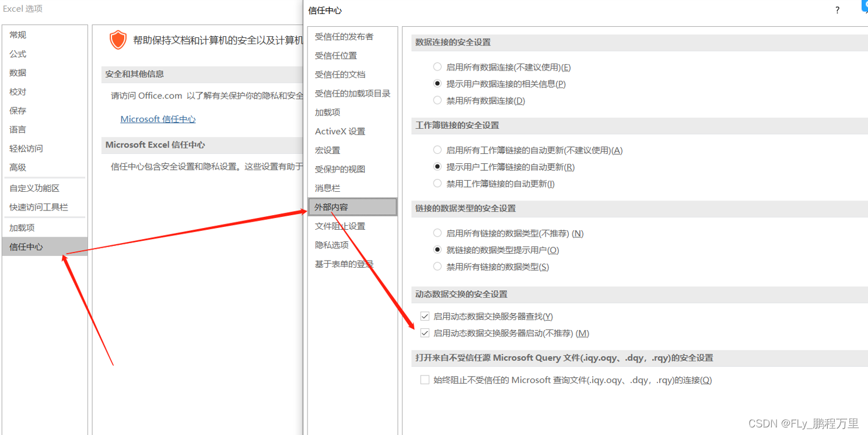Image resolution: width=868 pixels, height=435 pixels.
Task: Select 宏设置 in Trust Center list
Action: [x=353, y=150]
